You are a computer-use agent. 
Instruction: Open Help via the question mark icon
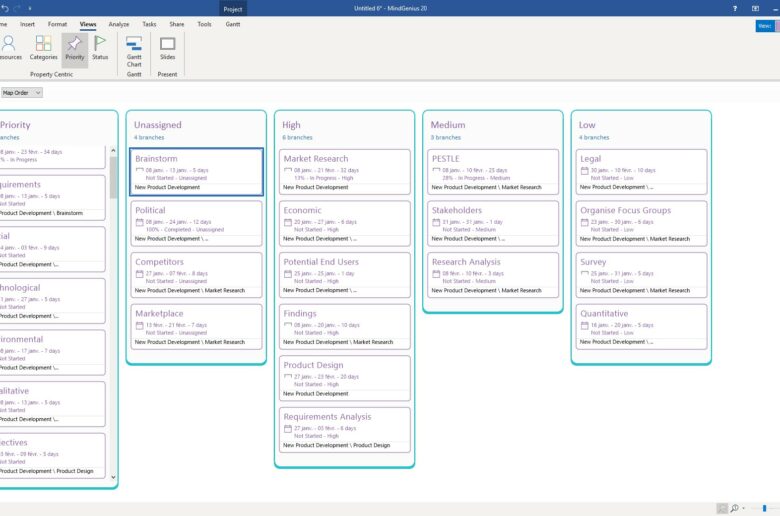(x=736, y=8)
